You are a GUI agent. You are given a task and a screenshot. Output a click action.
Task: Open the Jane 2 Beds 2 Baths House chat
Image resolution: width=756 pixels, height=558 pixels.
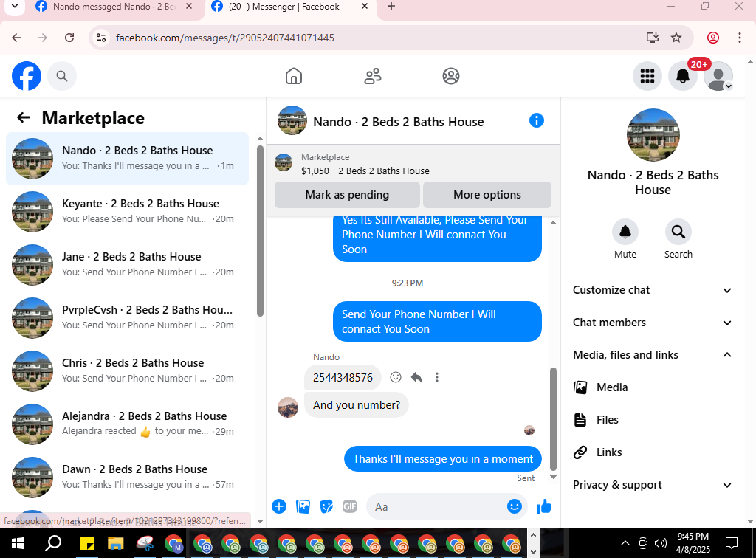click(127, 264)
